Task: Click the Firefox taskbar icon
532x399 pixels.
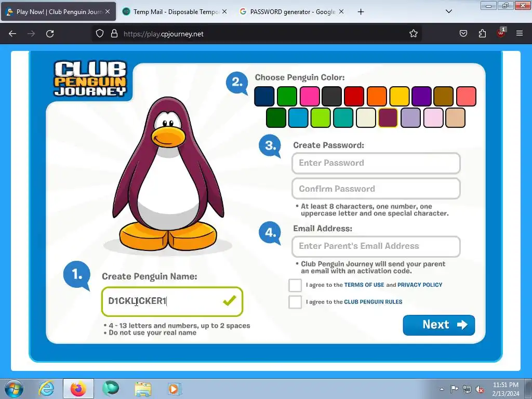Action: coord(78,389)
